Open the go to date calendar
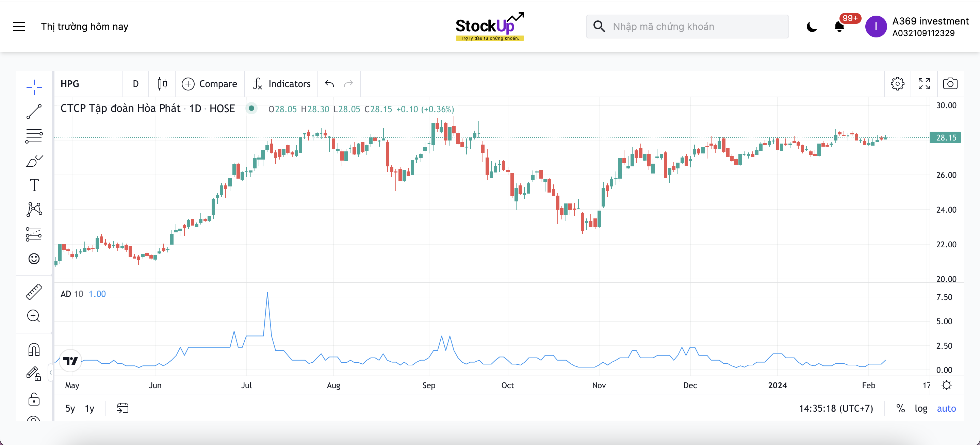Screen dimensions: 980x445 [122, 409]
